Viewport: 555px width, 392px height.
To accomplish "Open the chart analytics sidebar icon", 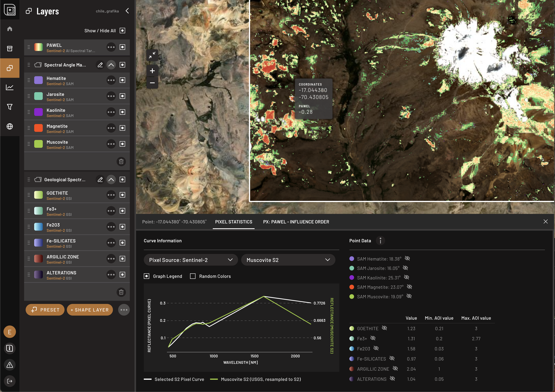I will (x=10, y=87).
